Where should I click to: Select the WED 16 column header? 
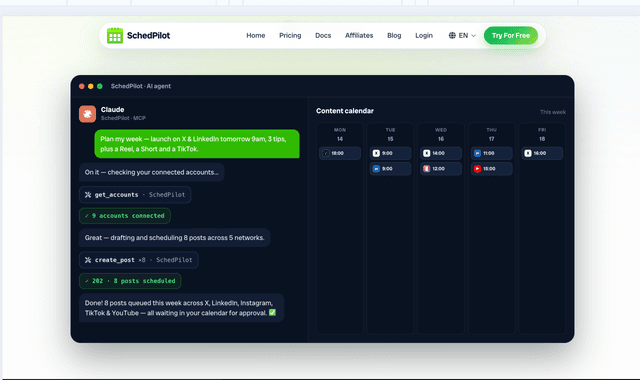tap(441, 134)
